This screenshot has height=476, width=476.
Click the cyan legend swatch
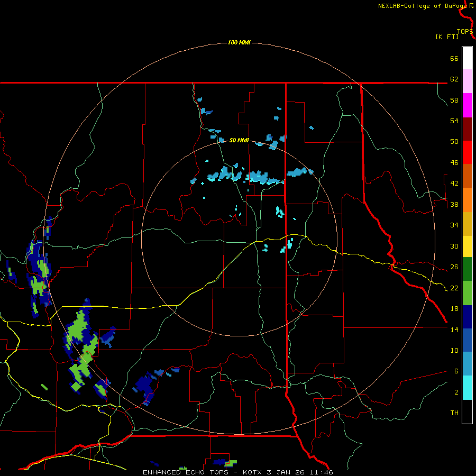(467, 388)
